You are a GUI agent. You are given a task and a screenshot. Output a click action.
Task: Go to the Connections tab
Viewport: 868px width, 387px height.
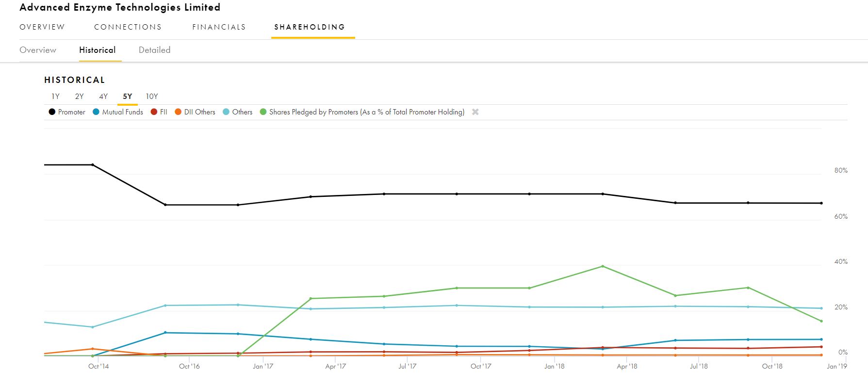(x=128, y=27)
